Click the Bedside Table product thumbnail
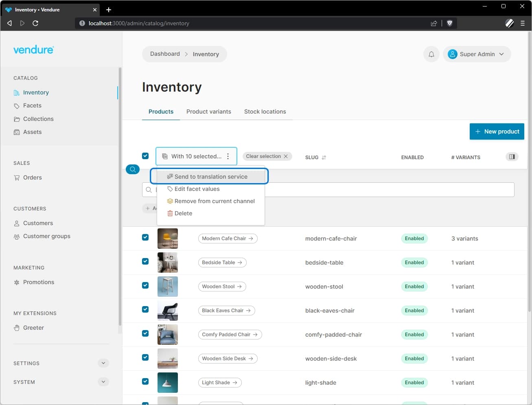532x405 pixels. click(x=167, y=263)
